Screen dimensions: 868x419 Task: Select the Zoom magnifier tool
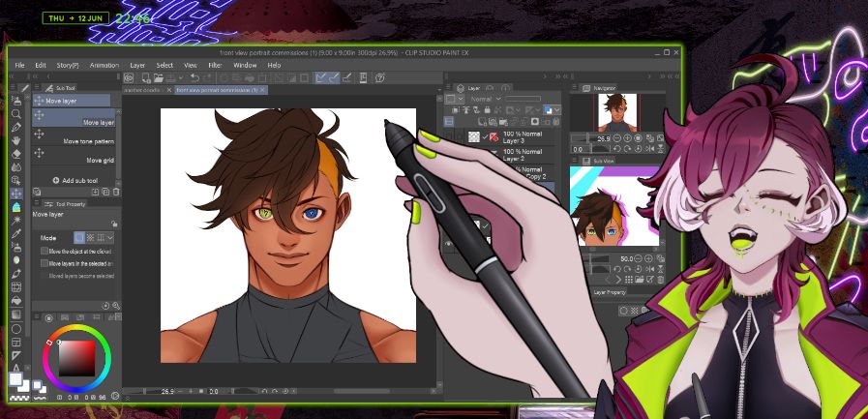16,114
